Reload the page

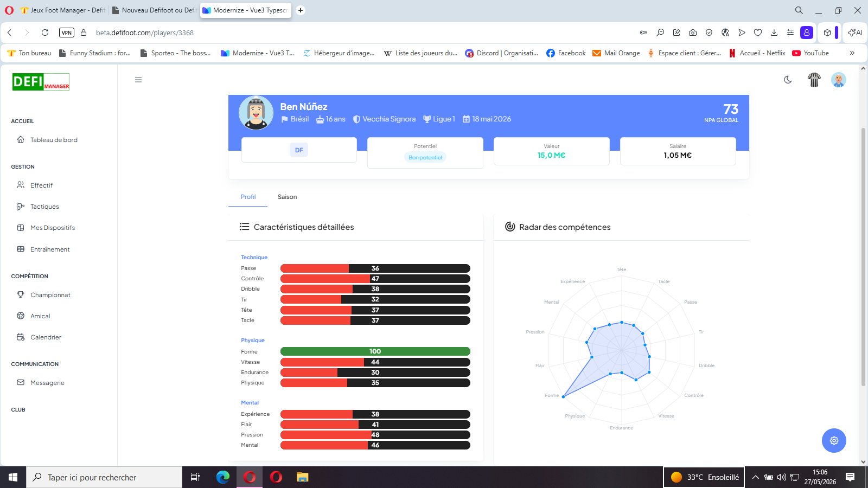(x=45, y=33)
